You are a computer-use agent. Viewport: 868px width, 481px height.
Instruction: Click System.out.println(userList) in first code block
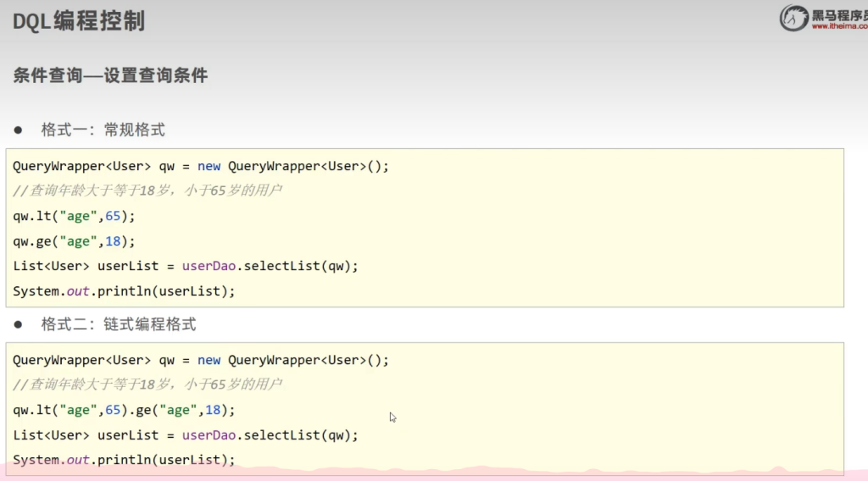pyautogui.click(x=124, y=291)
